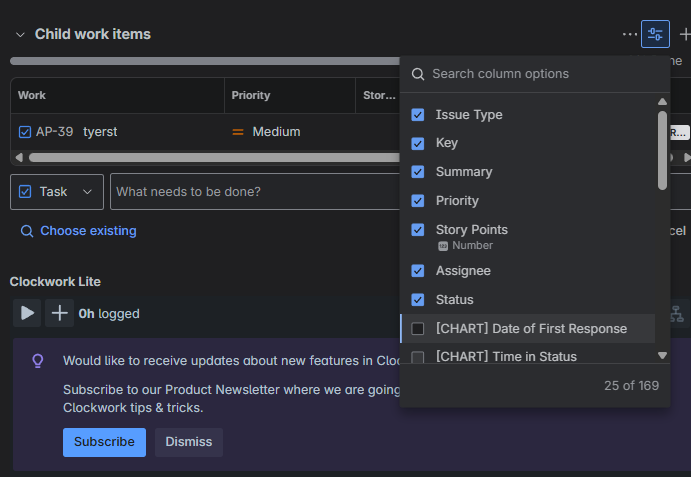Image resolution: width=691 pixels, height=477 pixels.
Task: Start the Clockwork Lite timer
Action: point(27,313)
